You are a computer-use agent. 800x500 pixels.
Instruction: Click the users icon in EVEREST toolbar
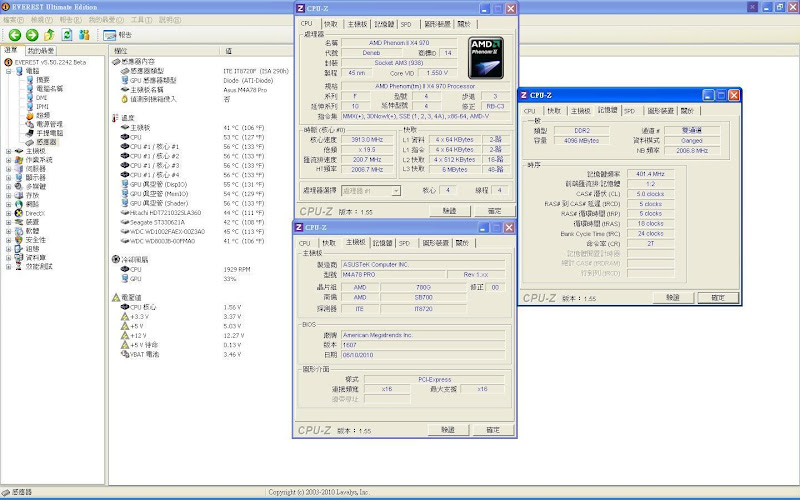(84, 35)
